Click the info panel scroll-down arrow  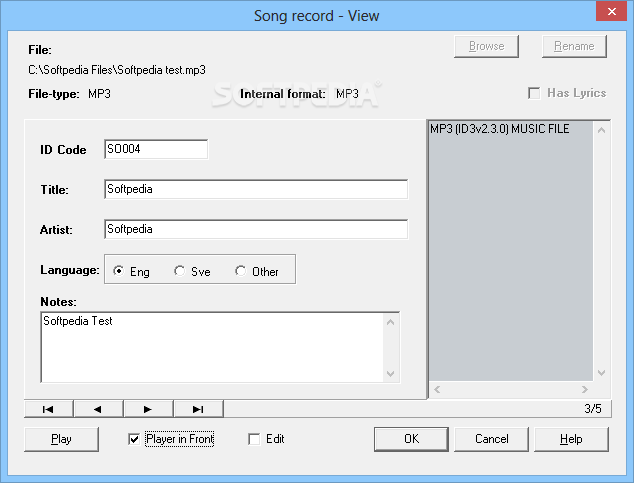(x=602, y=373)
